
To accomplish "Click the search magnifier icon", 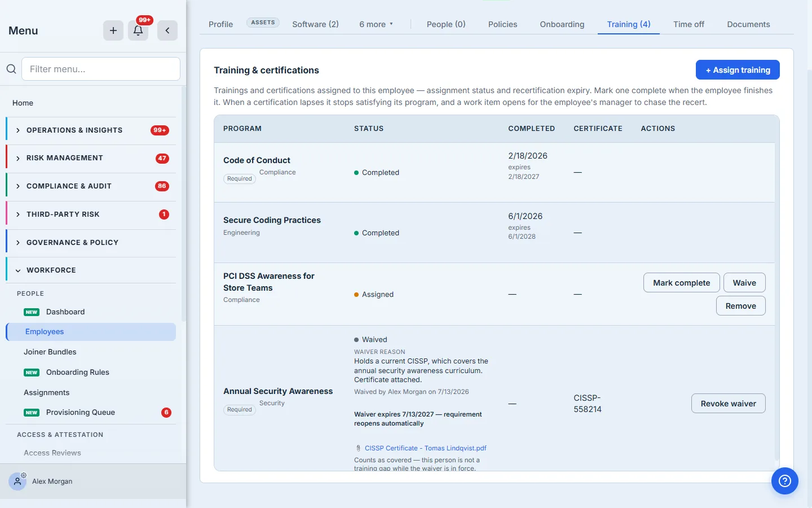I will [11, 69].
